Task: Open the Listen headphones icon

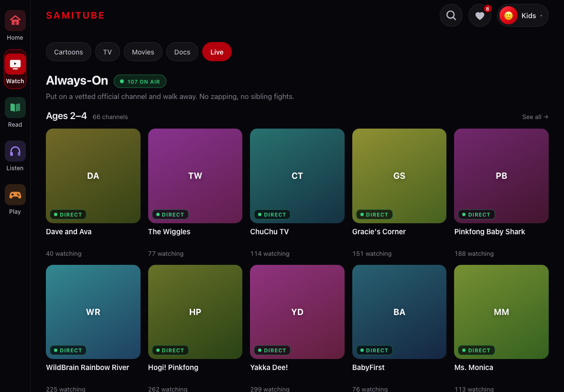Action: pos(15,151)
